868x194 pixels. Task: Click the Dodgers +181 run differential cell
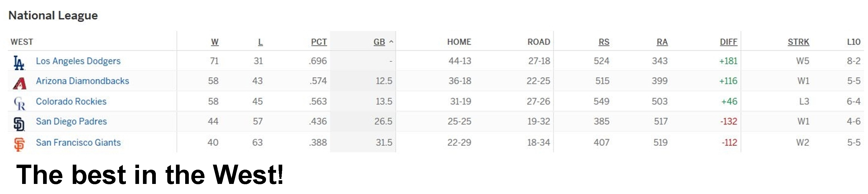click(x=728, y=61)
